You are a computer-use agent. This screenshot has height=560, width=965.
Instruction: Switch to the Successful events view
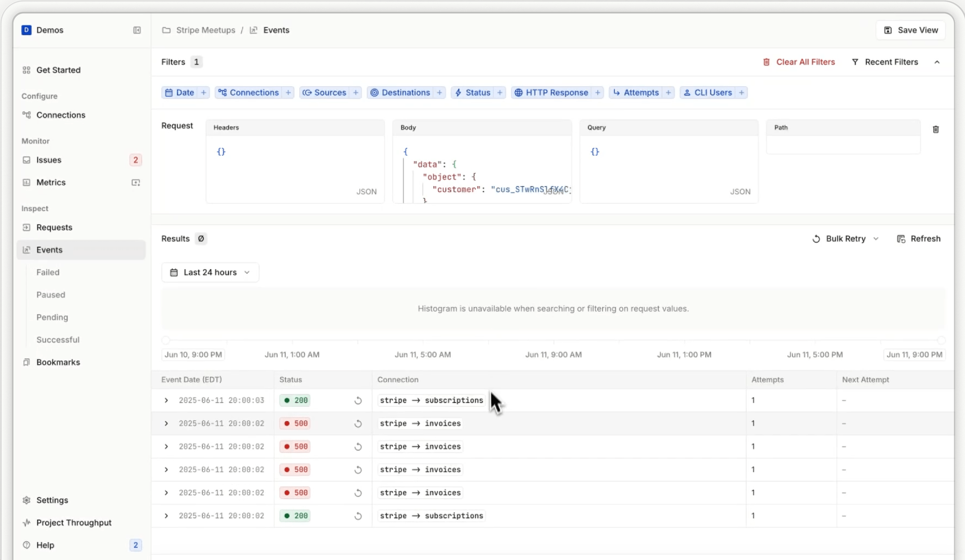(58, 339)
